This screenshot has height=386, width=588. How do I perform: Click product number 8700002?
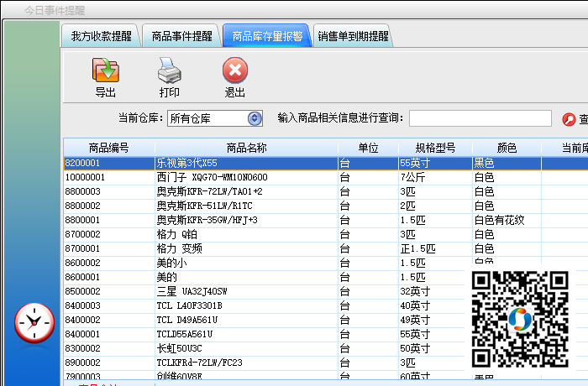coord(82,234)
